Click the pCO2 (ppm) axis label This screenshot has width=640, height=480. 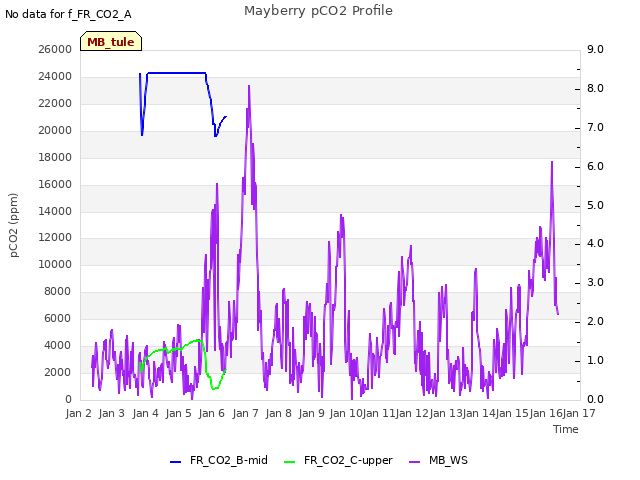[14, 225]
